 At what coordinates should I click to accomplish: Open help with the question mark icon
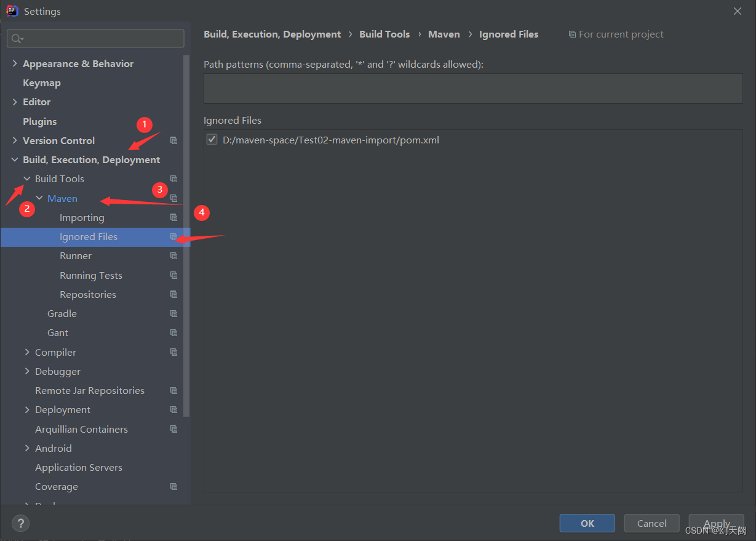coord(20,524)
